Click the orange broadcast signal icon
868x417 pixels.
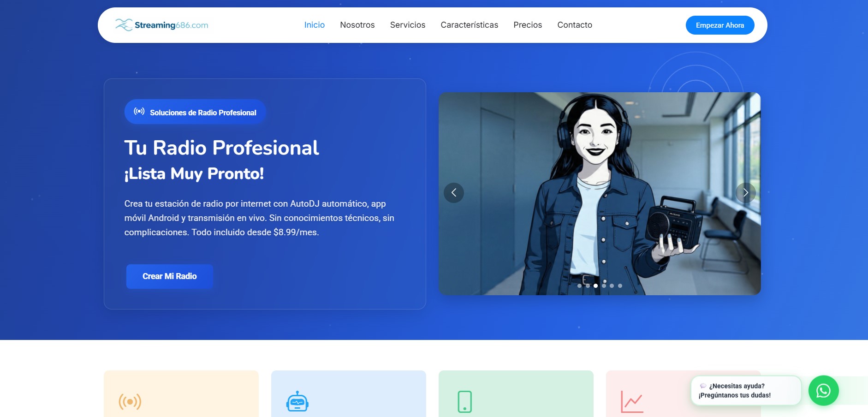(x=130, y=402)
